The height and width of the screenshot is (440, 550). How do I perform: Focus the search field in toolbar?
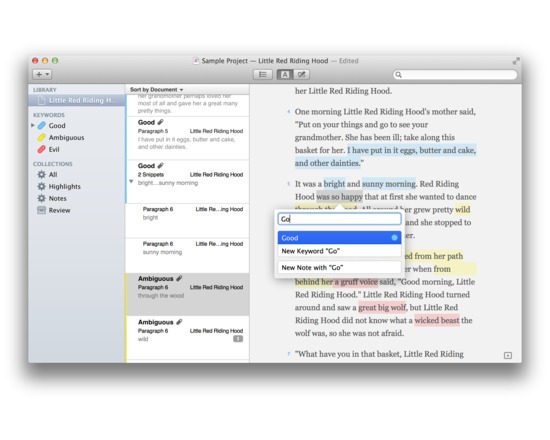point(455,74)
